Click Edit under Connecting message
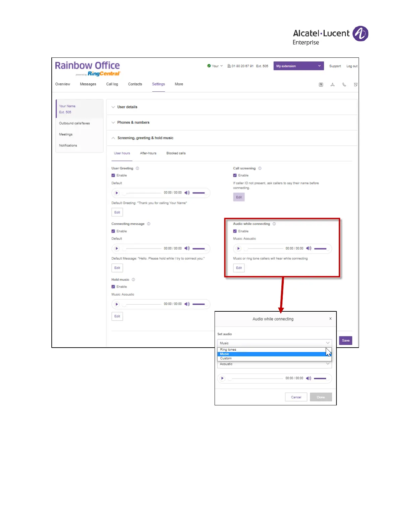This screenshot has width=411, height=532. (x=117, y=268)
